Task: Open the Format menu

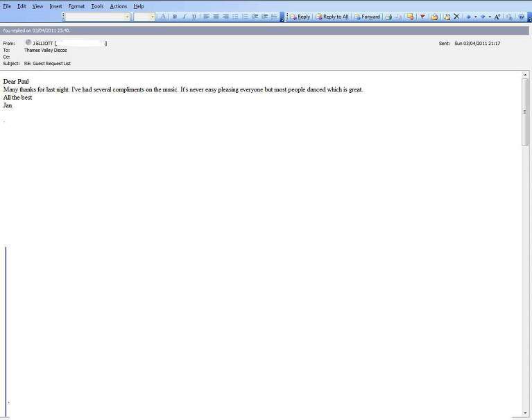Action: tap(76, 6)
